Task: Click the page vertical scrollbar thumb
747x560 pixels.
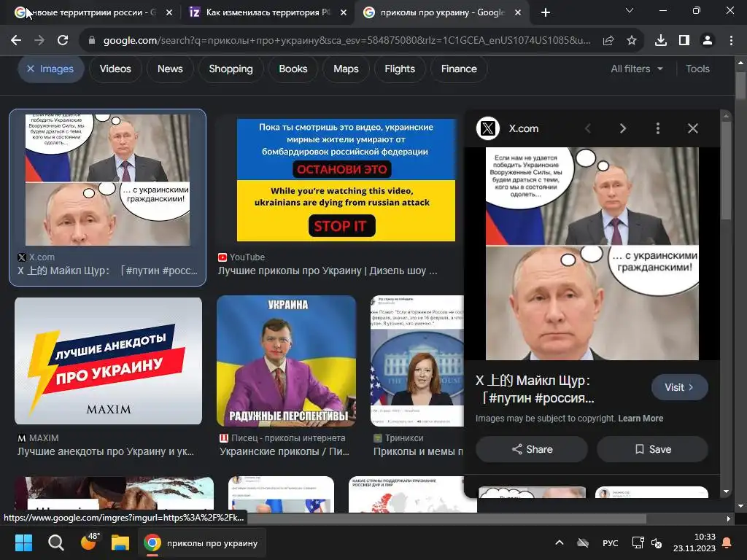Action: (x=740, y=86)
